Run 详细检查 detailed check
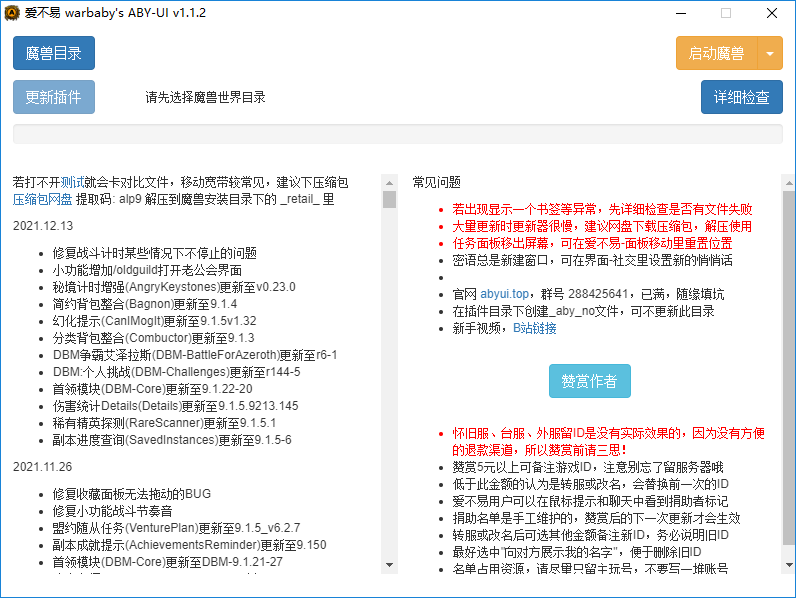 pyautogui.click(x=741, y=97)
